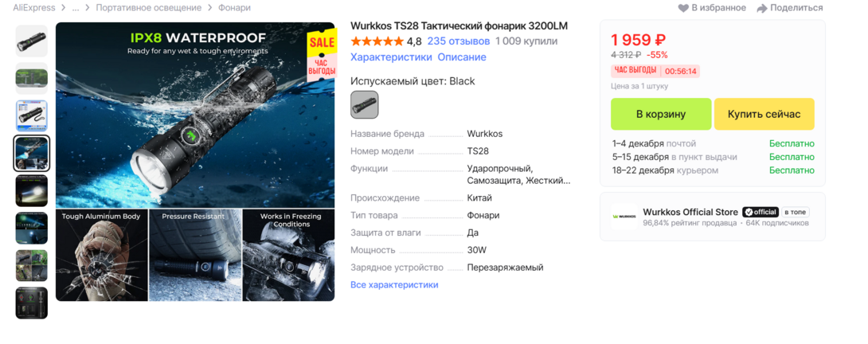Open the 235 отзывов reviews link
Image resolution: width=868 pixels, height=344 pixels.
[x=459, y=41]
